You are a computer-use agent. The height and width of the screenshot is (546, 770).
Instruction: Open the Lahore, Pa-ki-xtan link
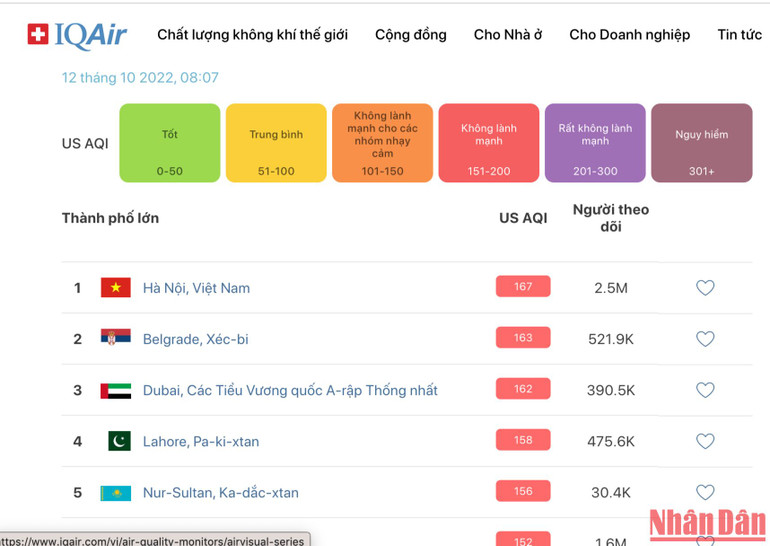pyautogui.click(x=201, y=441)
